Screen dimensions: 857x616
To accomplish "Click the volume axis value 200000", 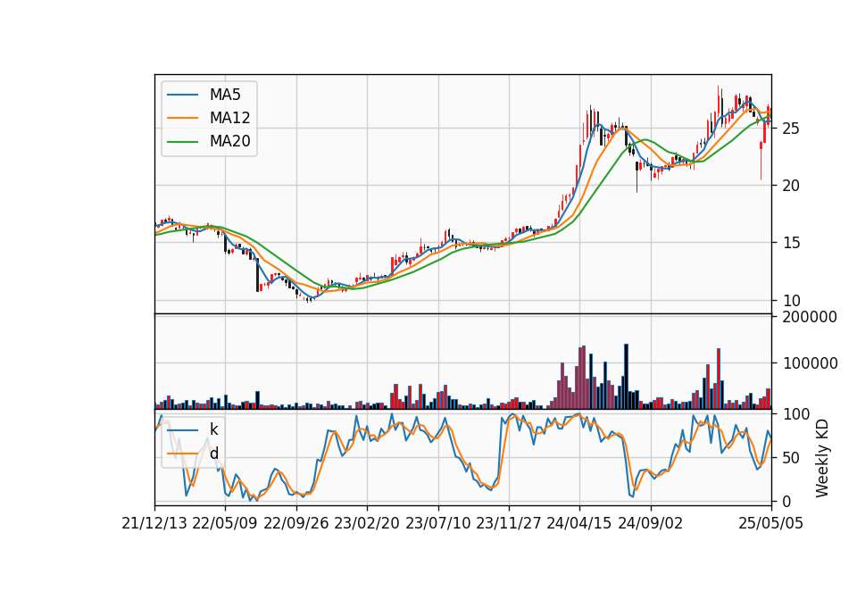I will (810, 317).
